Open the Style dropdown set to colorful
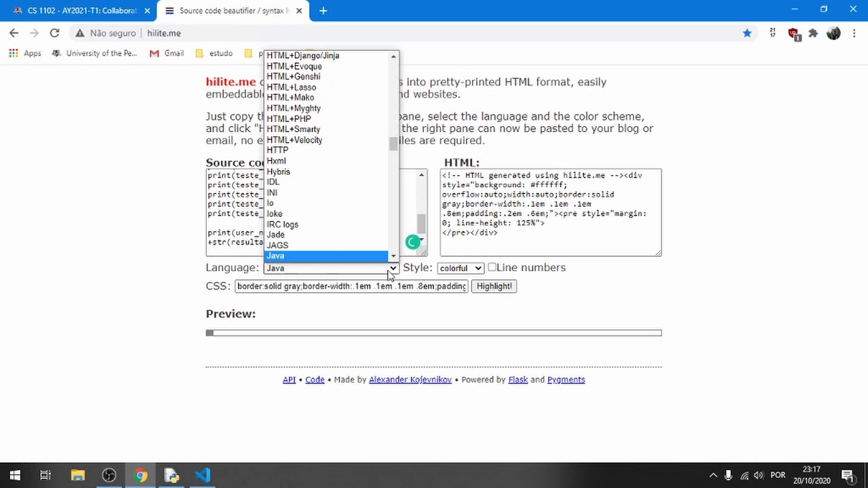This screenshot has height=488, width=868. click(x=460, y=268)
